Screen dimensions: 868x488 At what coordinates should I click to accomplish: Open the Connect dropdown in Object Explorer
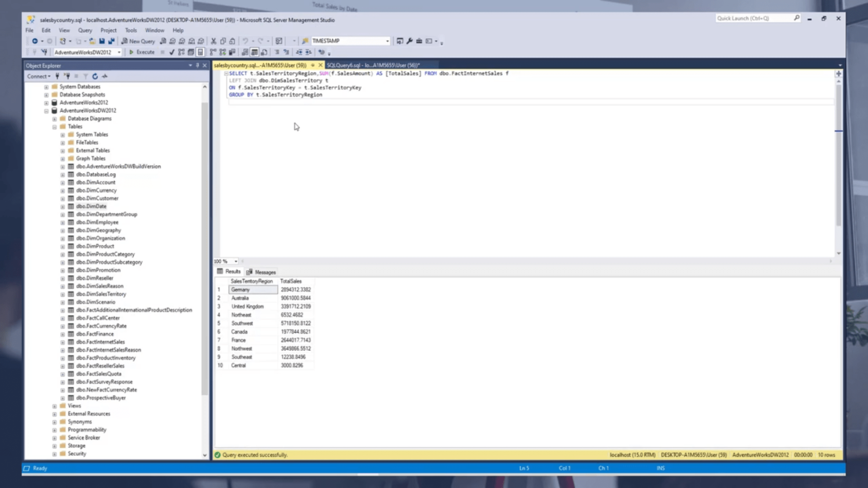(39, 76)
